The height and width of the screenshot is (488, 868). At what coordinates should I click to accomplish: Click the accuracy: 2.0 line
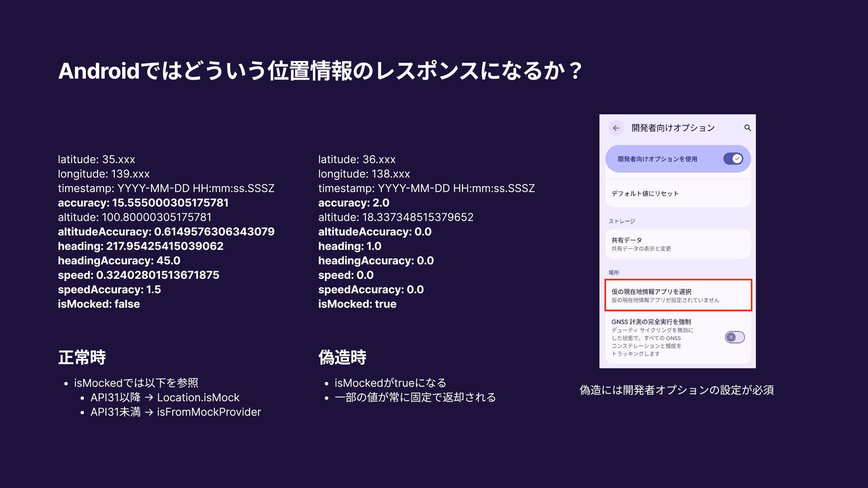(354, 203)
